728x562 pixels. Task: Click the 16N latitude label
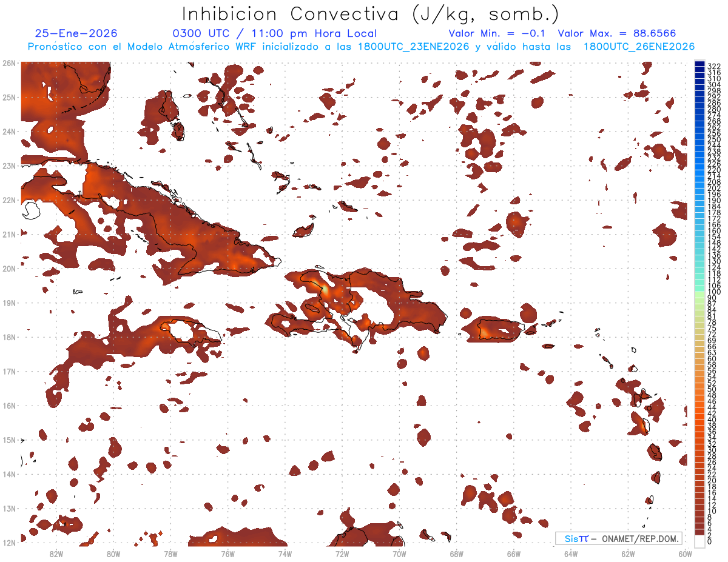coord(9,406)
